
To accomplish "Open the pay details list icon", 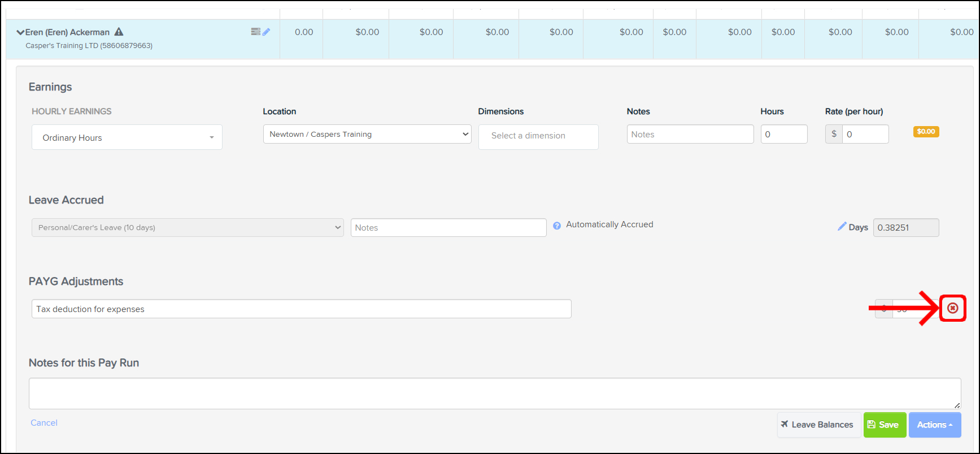I will [255, 32].
